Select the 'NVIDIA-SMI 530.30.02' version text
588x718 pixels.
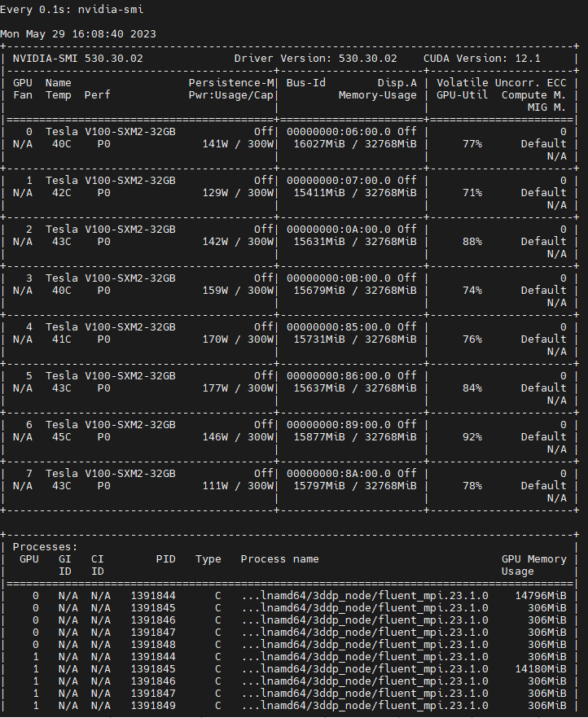point(78,59)
